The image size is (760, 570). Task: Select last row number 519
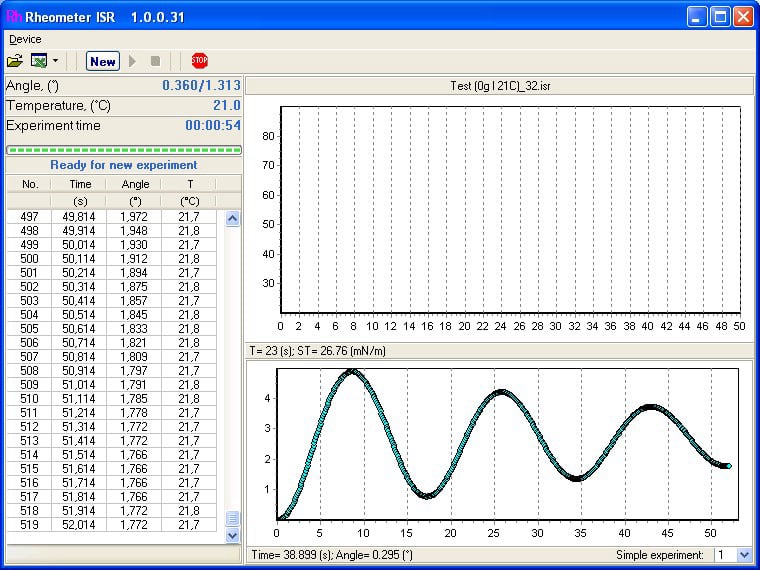pos(29,525)
